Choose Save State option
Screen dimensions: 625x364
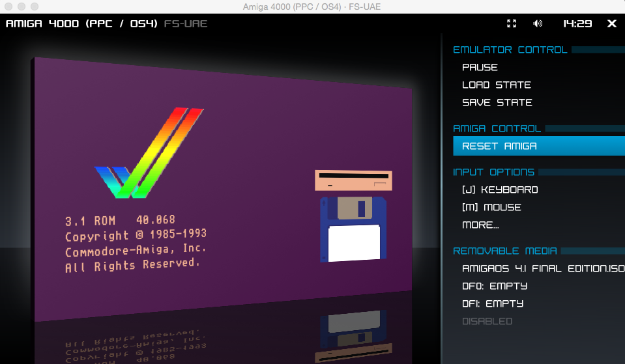click(497, 102)
